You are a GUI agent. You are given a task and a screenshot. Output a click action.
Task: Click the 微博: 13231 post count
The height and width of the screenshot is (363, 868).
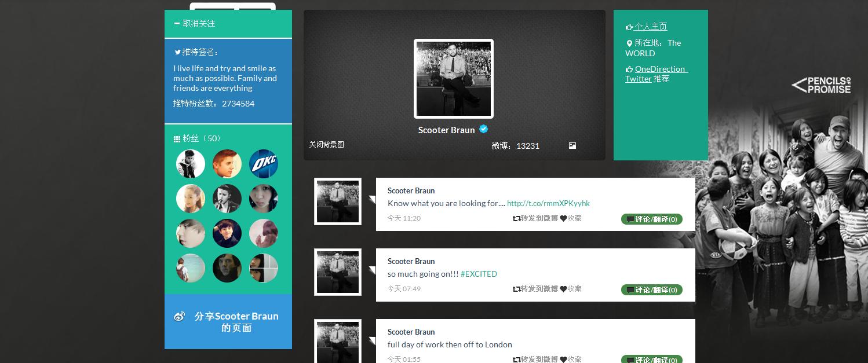(516, 146)
